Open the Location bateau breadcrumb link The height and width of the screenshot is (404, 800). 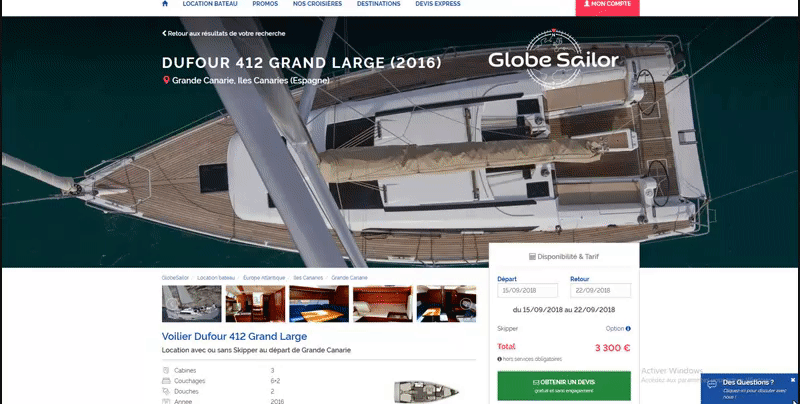pyautogui.click(x=216, y=278)
